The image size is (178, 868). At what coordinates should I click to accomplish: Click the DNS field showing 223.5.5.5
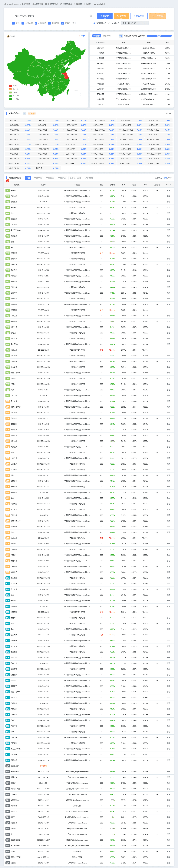click(x=135, y=23)
